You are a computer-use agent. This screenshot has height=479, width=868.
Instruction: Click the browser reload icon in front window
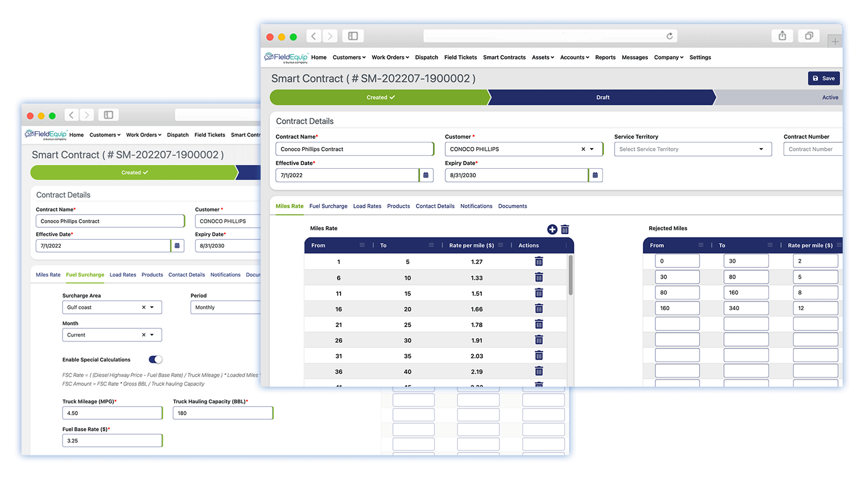[669, 36]
